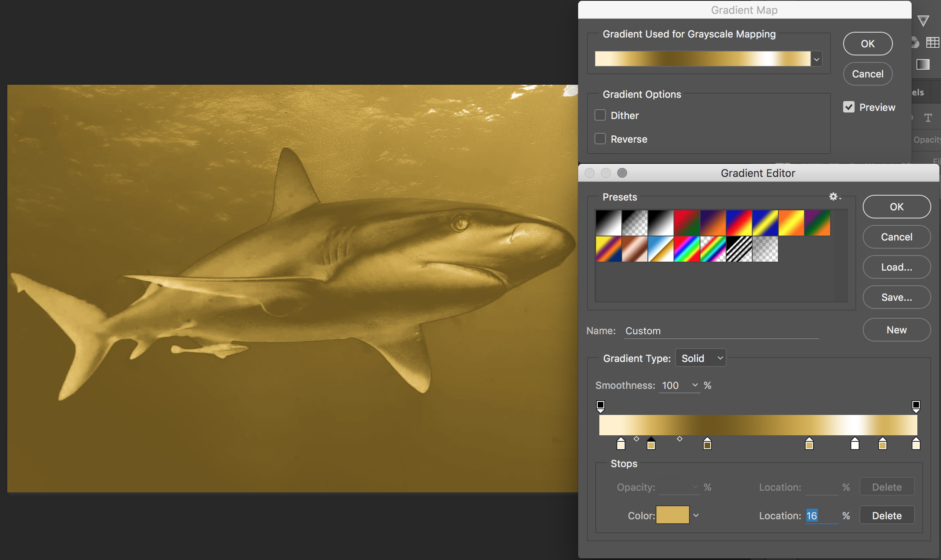Enable the Reverse checkbox
This screenshot has height=560, width=941.
(600, 139)
